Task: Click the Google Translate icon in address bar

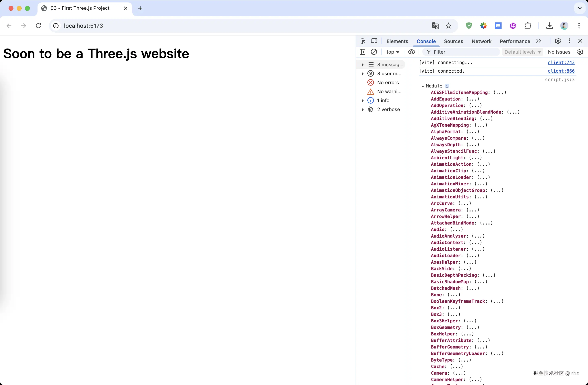Action: click(x=435, y=26)
